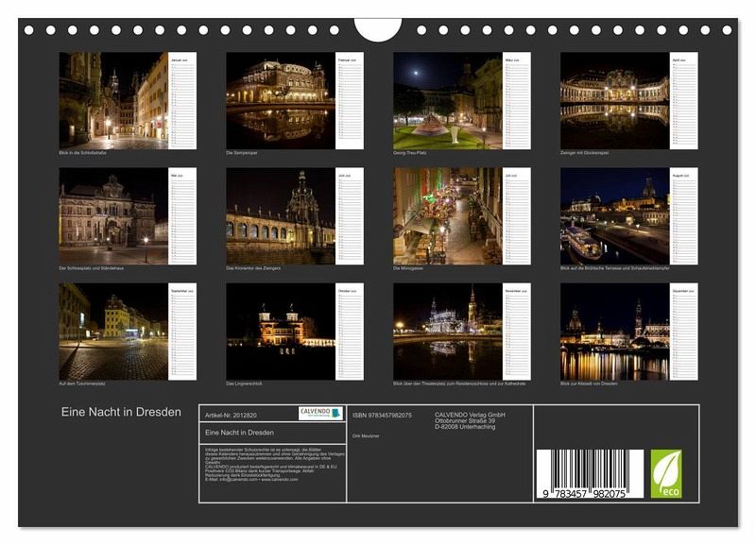Screen dimensions: 756x545
Task: Open the Lingnerschloß October photo
Action: (280, 332)
